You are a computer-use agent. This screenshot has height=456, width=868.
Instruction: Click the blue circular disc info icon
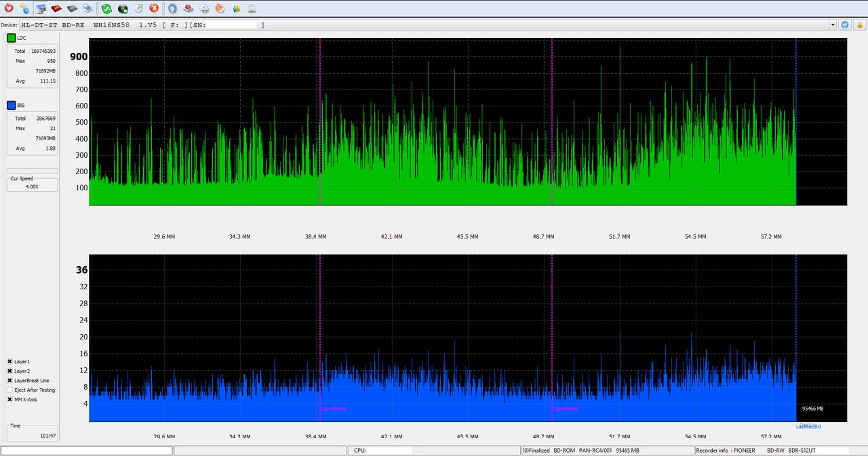172,8
